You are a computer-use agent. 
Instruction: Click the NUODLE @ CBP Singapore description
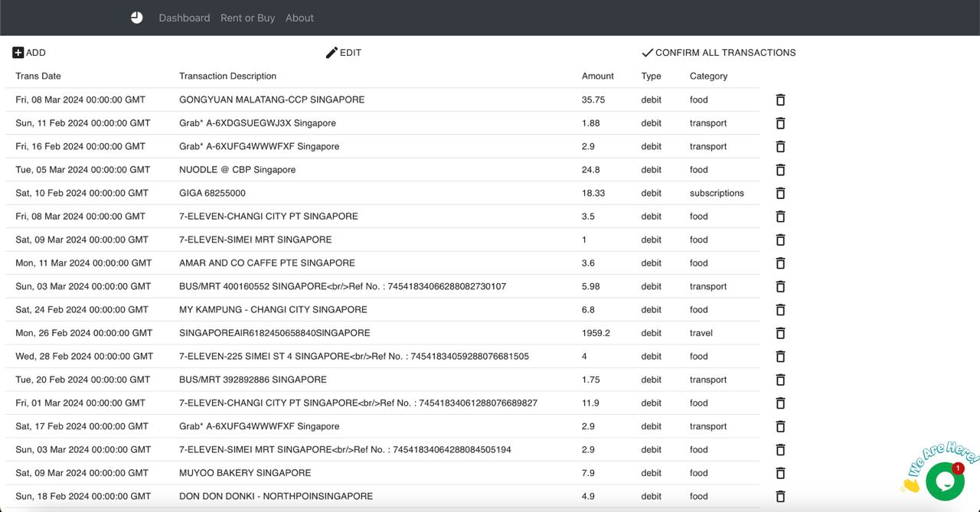click(x=237, y=169)
